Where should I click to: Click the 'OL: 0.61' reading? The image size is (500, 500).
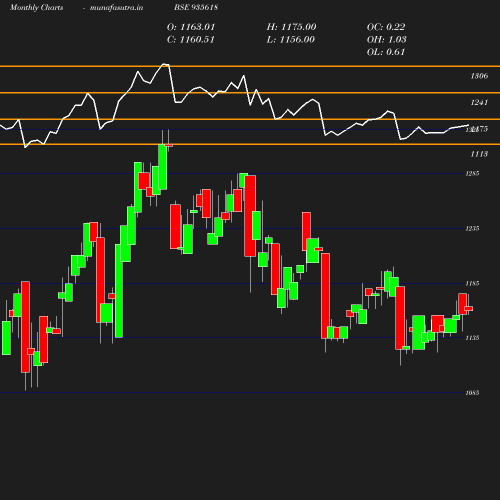[x=386, y=52]
